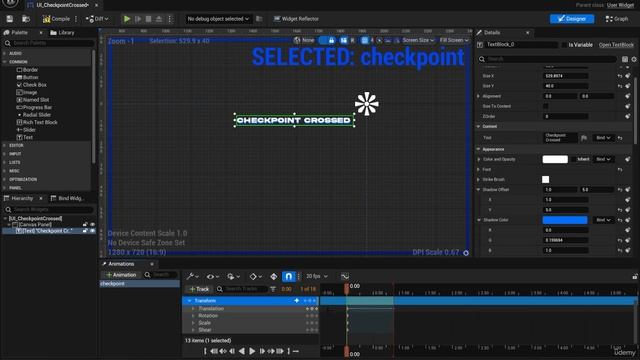Save the widget blueprint
This screenshot has width=640, height=360.
(10, 19)
